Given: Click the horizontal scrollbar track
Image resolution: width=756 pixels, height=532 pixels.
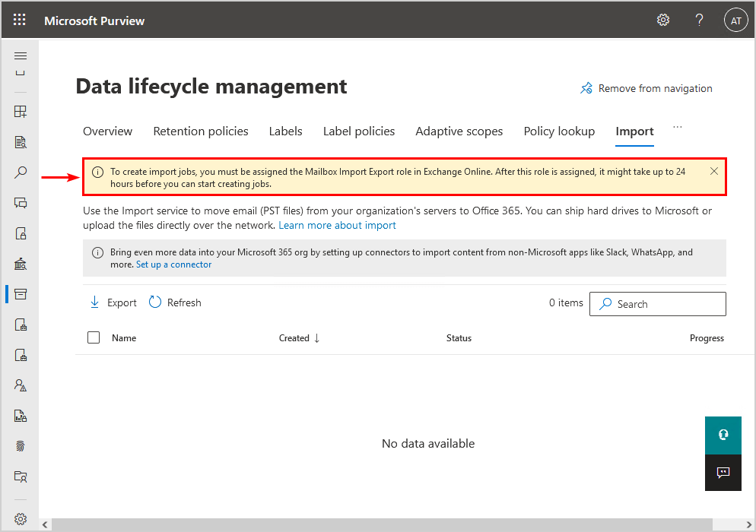Looking at the screenshot, I should click(382, 524).
